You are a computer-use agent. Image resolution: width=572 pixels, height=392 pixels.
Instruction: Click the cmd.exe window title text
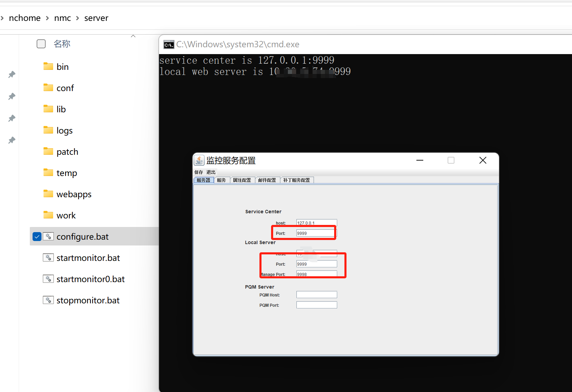click(x=238, y=45)
